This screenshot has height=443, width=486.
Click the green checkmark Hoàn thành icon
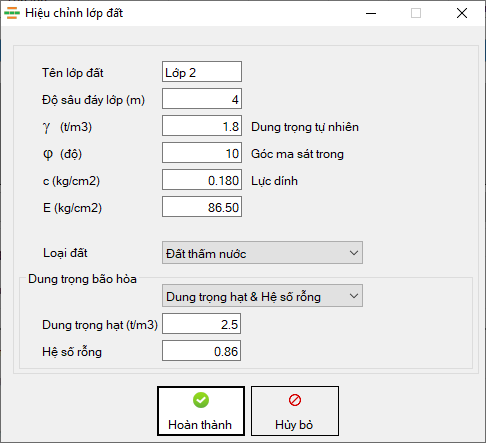tap(201, 400)
